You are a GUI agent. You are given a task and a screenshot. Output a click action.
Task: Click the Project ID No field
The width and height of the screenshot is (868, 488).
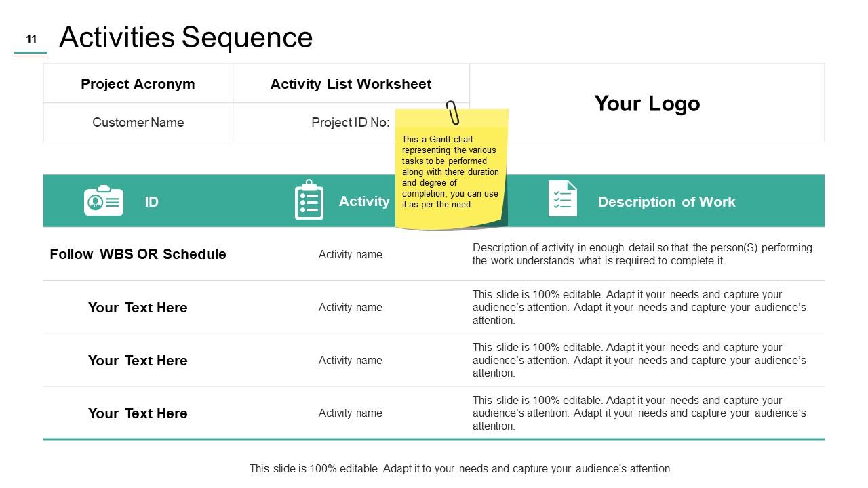tap(350, 123)
